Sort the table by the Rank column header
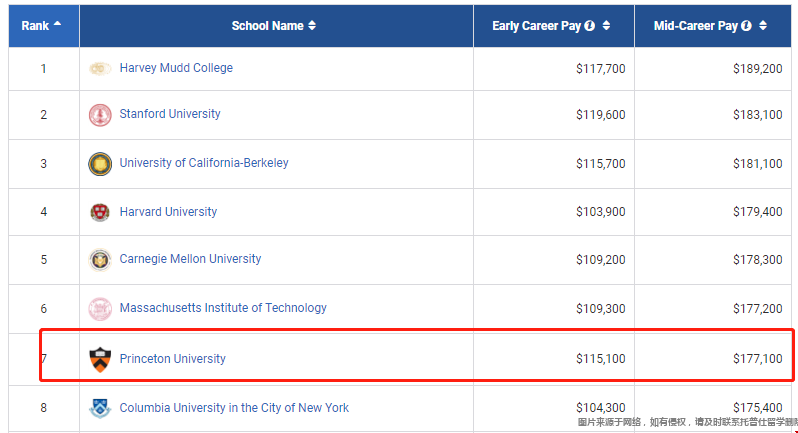 point(42,25)
